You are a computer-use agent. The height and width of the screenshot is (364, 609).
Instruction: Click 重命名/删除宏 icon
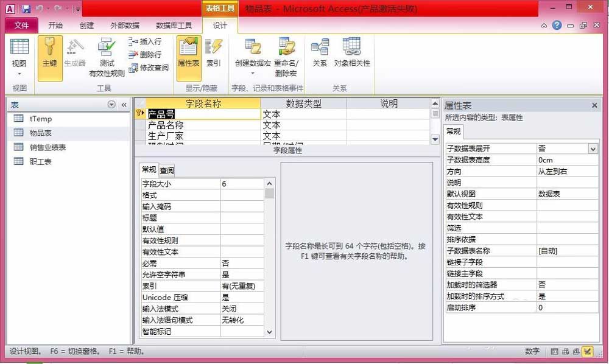click(x=286, y=57)
